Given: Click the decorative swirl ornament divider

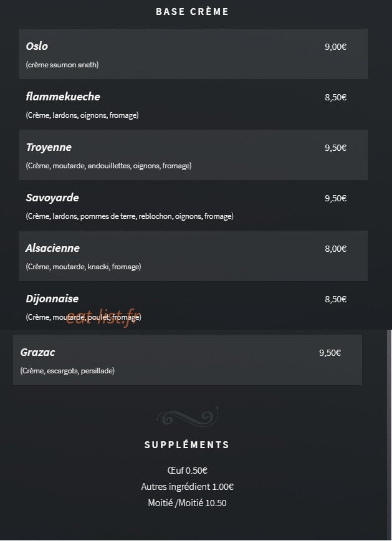Looking at the screenshot, I should click(x=188, y=416).
